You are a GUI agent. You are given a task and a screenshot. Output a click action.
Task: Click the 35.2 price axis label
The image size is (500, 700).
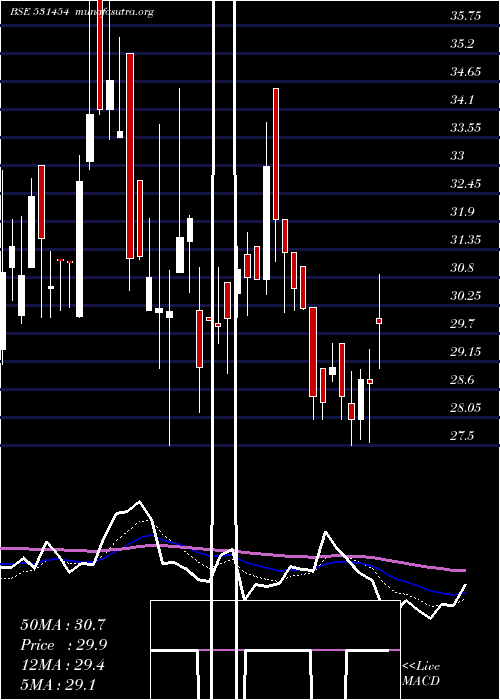[x=462, y=44]
